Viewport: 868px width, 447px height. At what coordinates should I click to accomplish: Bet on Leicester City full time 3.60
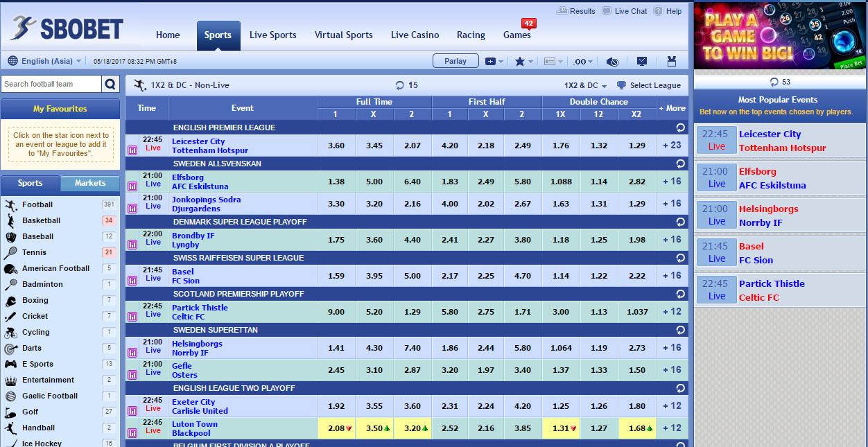[x=336, y=146]
